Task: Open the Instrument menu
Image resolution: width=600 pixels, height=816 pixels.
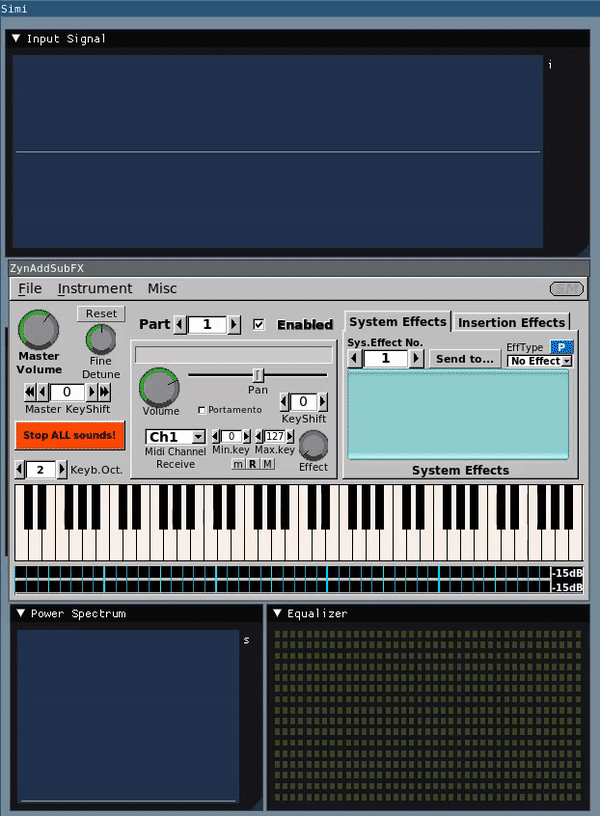Action: [95, 288]
